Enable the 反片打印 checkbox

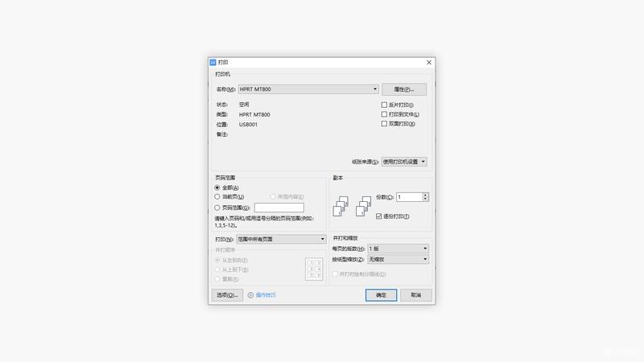point(384,105)
